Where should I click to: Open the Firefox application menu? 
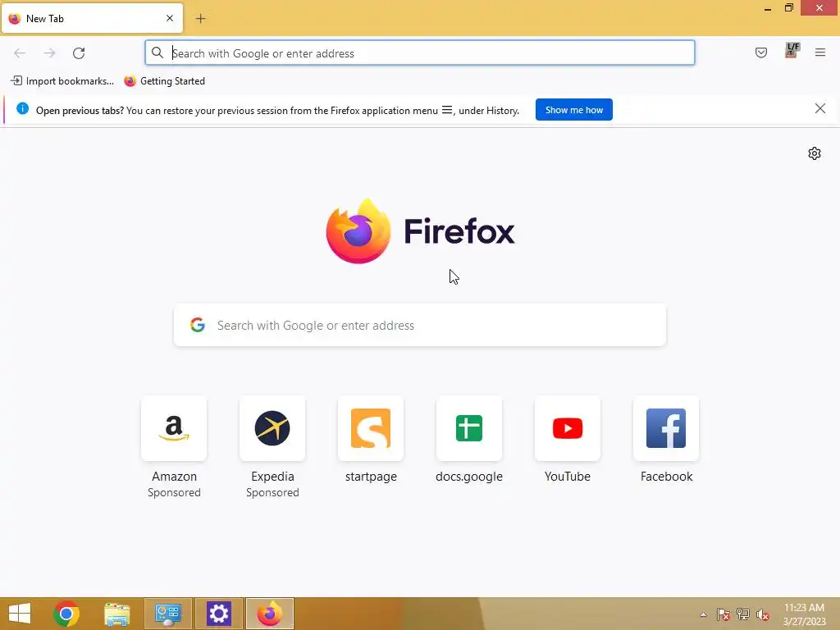820,52
